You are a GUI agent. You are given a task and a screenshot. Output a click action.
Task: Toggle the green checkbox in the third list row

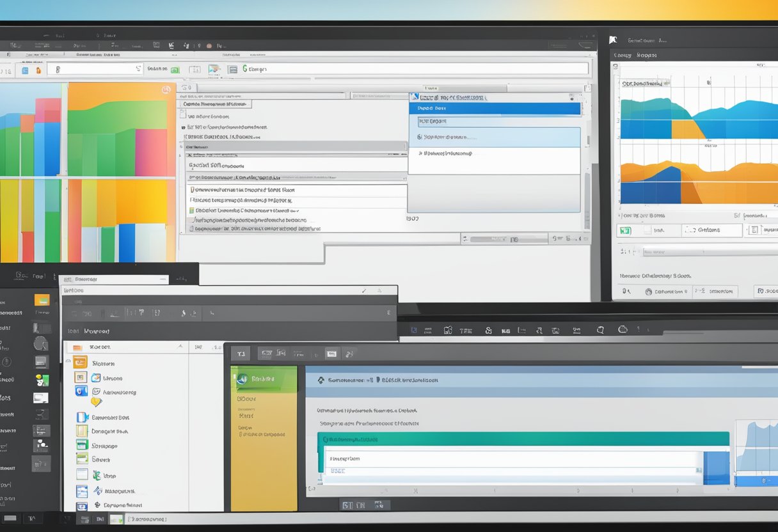(x=191, y=210)
